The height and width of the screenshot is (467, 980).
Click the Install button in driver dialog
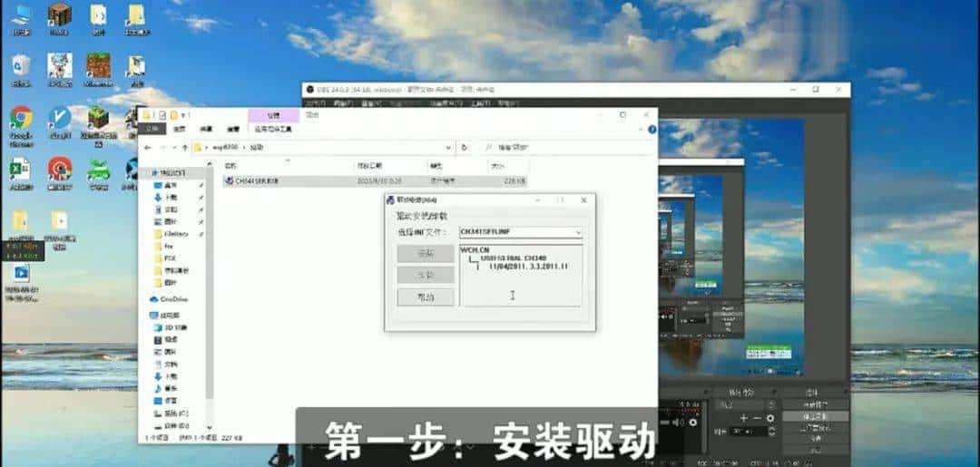click(426, 254)
